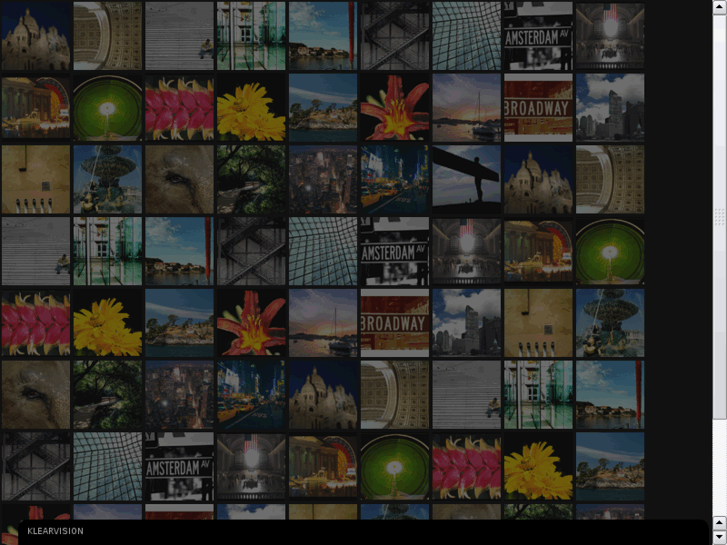View the fire escape photo in the fourth row
This screenshot has height=545, width=727.
click(x=251, y=251)
